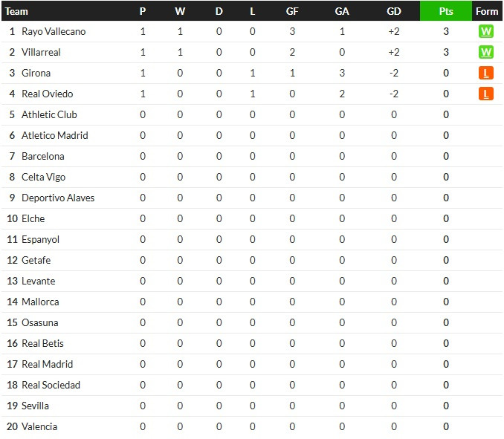
Task: Click Girona's orange L form badge
Action: pos(485,73)
